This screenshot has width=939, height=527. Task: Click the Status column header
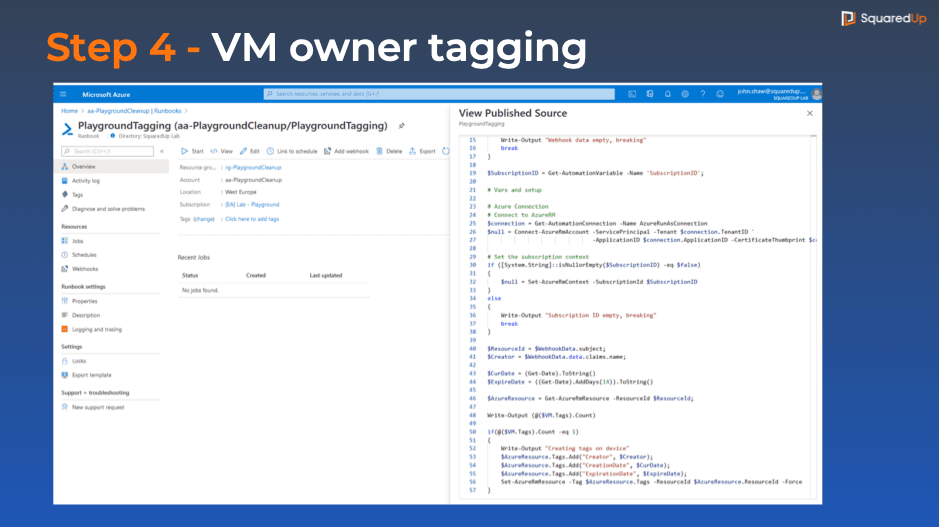(190, 275)
